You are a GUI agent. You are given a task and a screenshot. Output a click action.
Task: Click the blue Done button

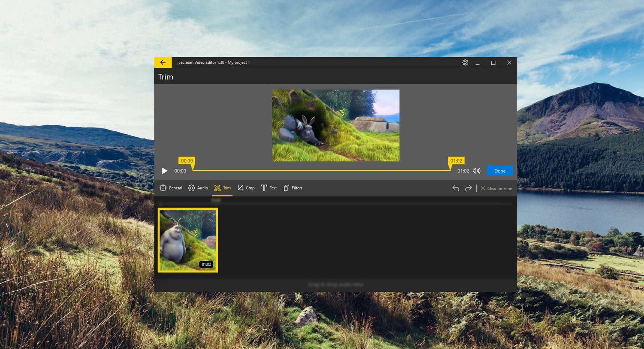500,171
